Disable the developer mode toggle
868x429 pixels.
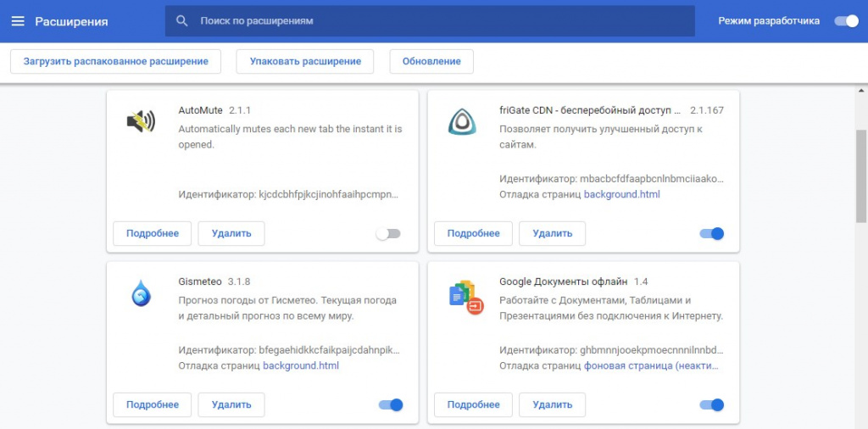(x=846, y=21)
